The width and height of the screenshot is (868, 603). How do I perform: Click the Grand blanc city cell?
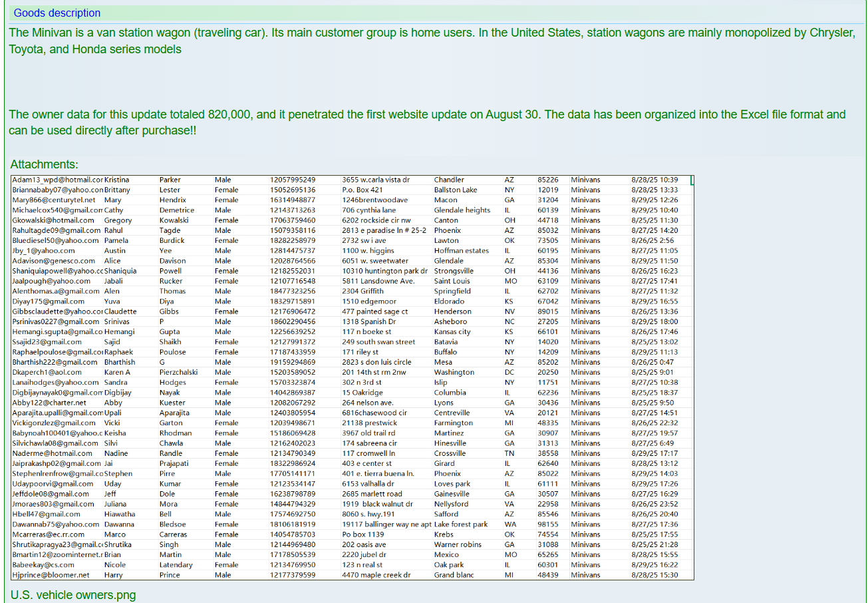coord(454,575)
